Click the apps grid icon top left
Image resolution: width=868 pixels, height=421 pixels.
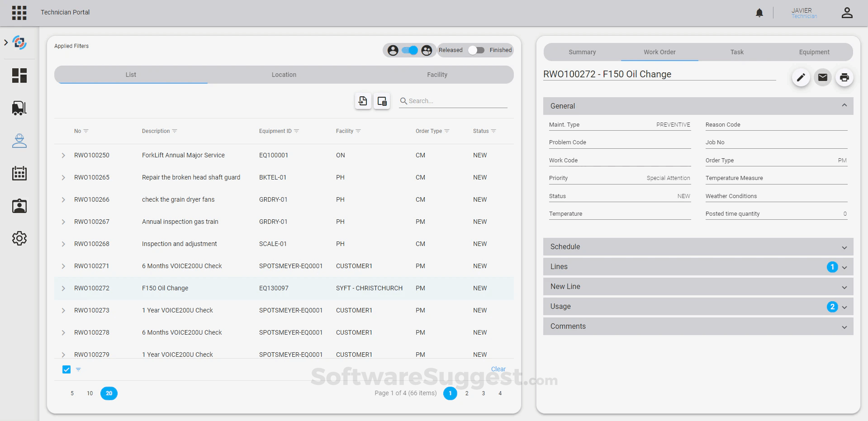coord(19,13)
